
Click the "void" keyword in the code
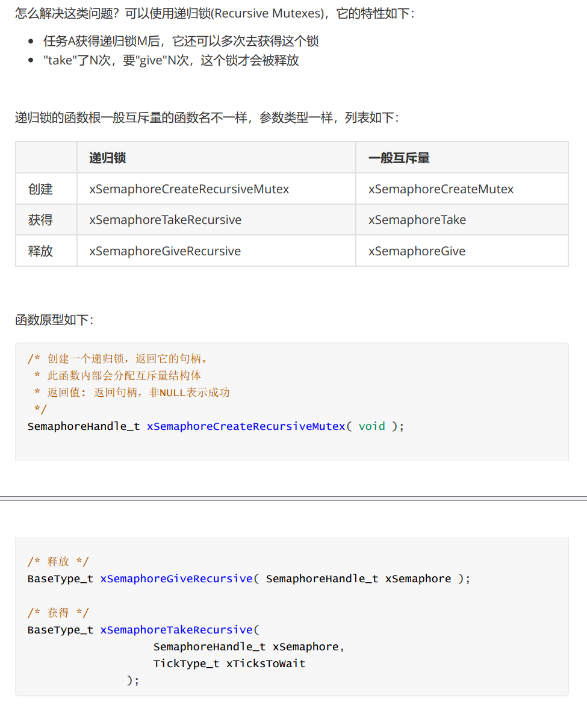pyautogui.click(x=371, y=426)
